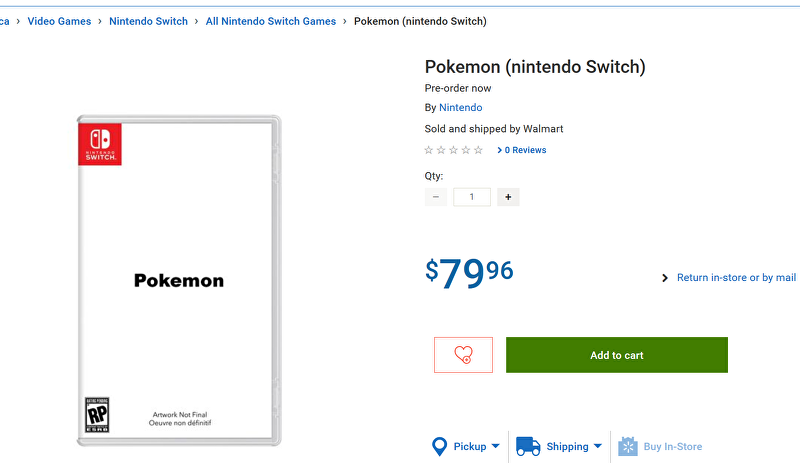The image size is (800, 463).
Task: Click the Shipping truck icon
Action: (x=528, y=446)
